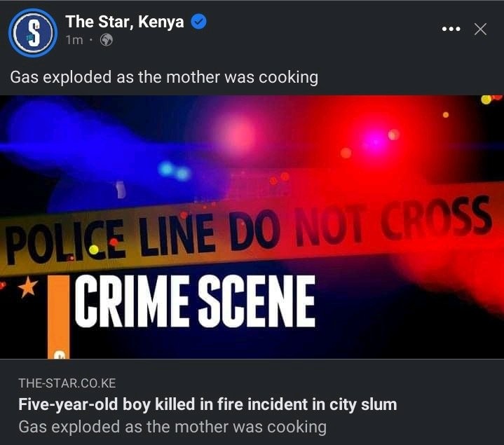Open the crime scene article preview image

point(252,227)
